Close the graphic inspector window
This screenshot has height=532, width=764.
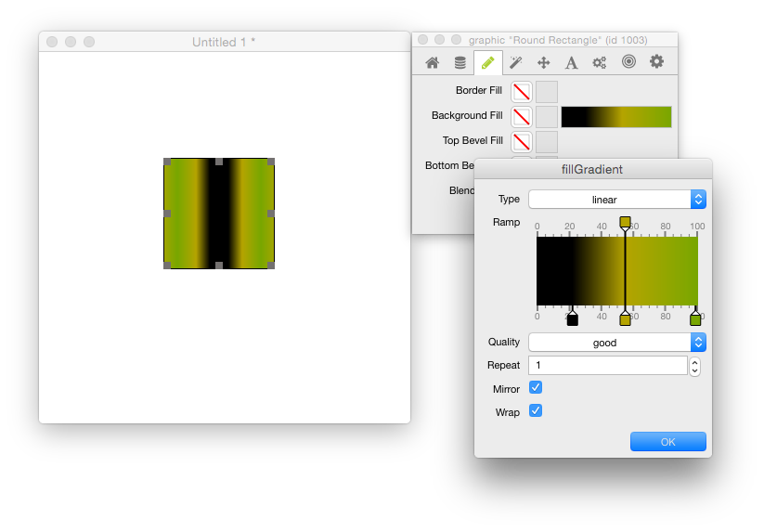[x=423, y=40]
